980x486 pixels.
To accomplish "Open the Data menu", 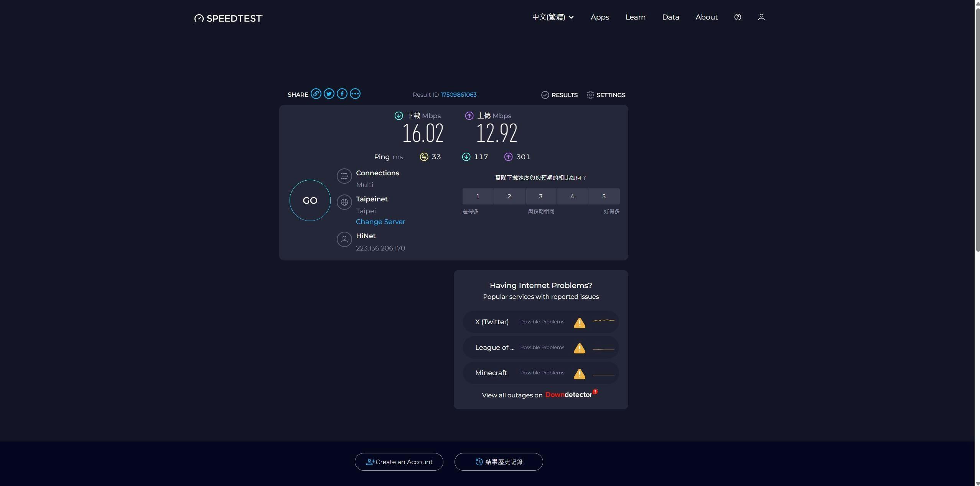I will 670,17.
